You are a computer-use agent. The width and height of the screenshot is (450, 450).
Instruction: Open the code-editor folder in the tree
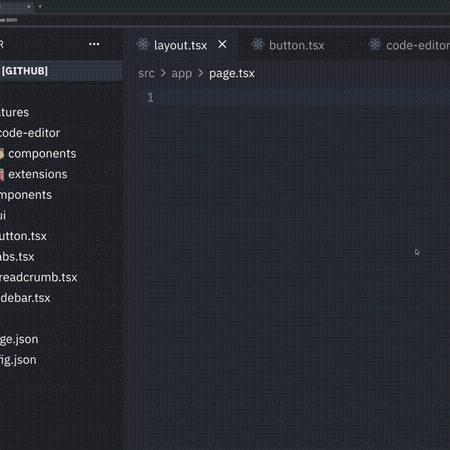pyautogui.click(x=30, y=133)
